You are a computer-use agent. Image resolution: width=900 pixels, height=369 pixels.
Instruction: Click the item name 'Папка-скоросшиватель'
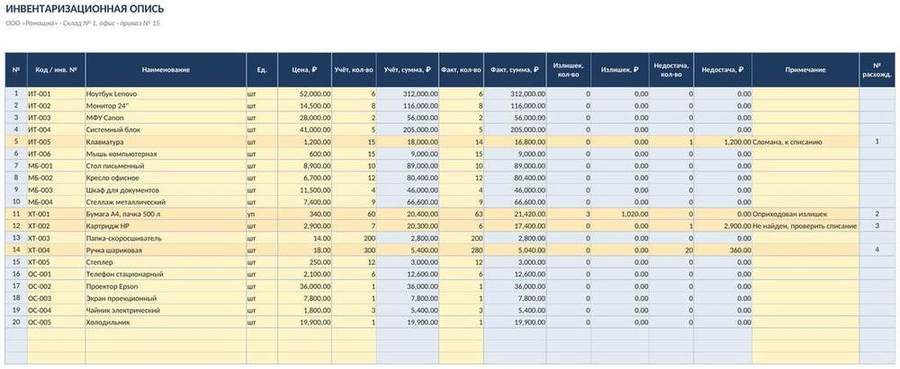click(166, 238)
